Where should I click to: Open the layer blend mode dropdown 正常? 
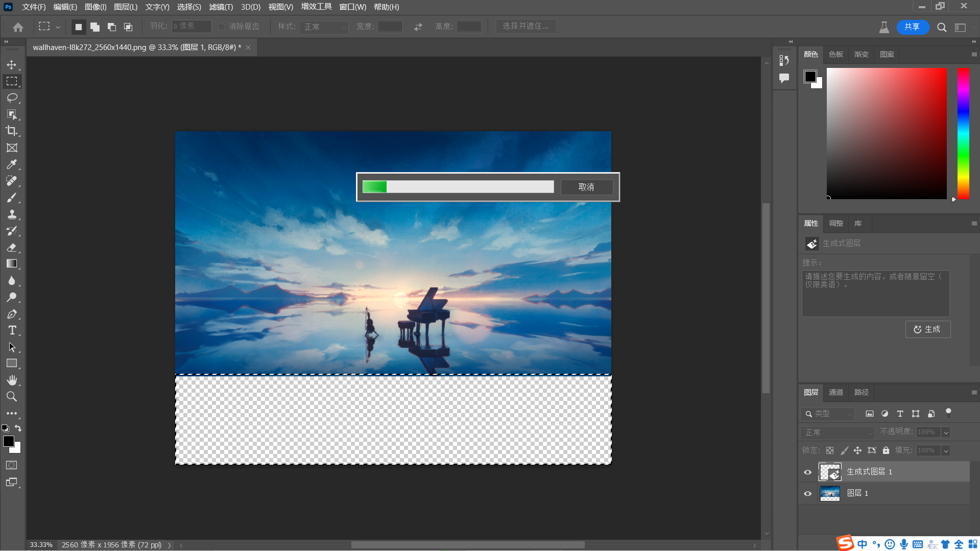click(838, 433)
